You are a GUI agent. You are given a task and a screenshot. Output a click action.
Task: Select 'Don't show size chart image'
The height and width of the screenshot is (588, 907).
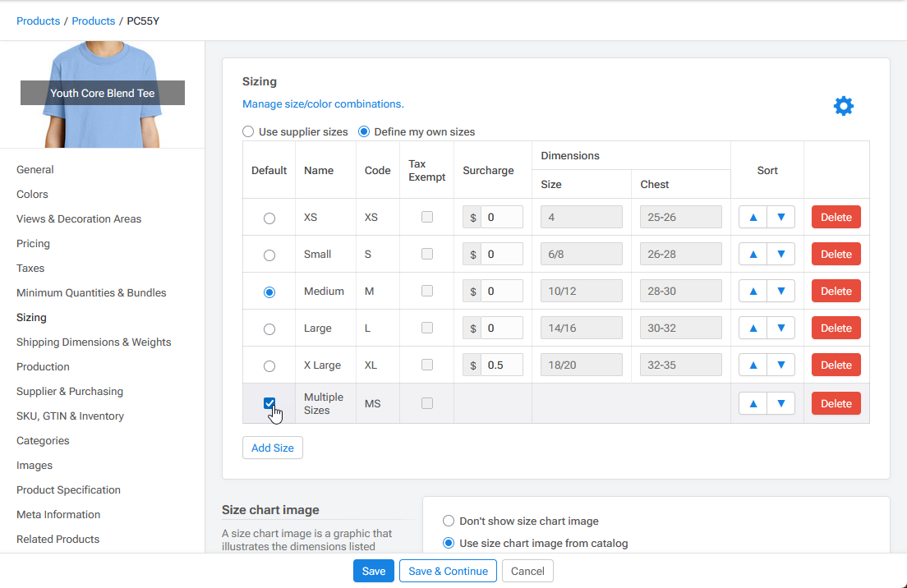pyautogui.click(x=449, y=520)
